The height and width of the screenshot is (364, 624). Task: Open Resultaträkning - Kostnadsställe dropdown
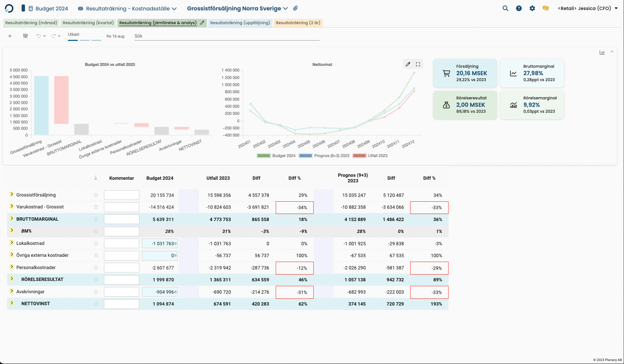127,8
